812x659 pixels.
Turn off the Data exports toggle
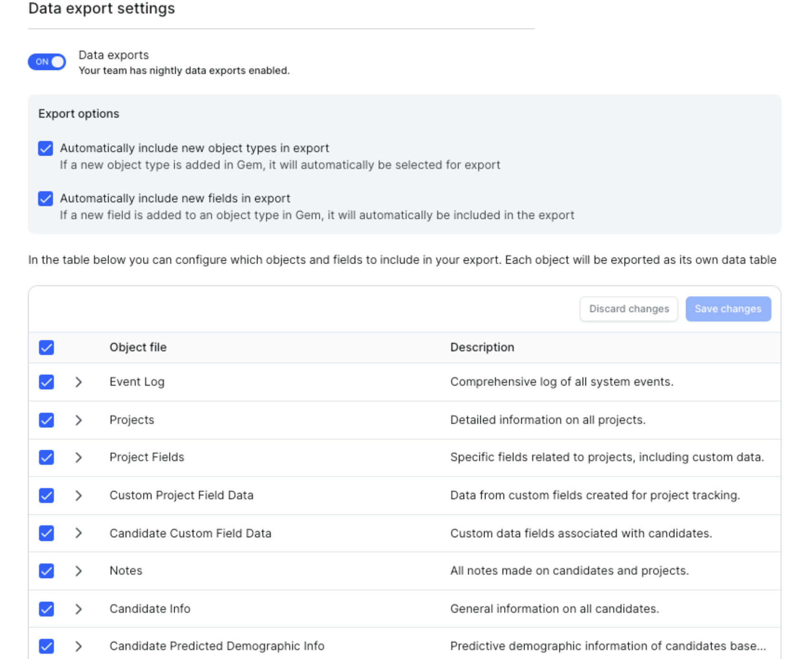coord(47,62)
